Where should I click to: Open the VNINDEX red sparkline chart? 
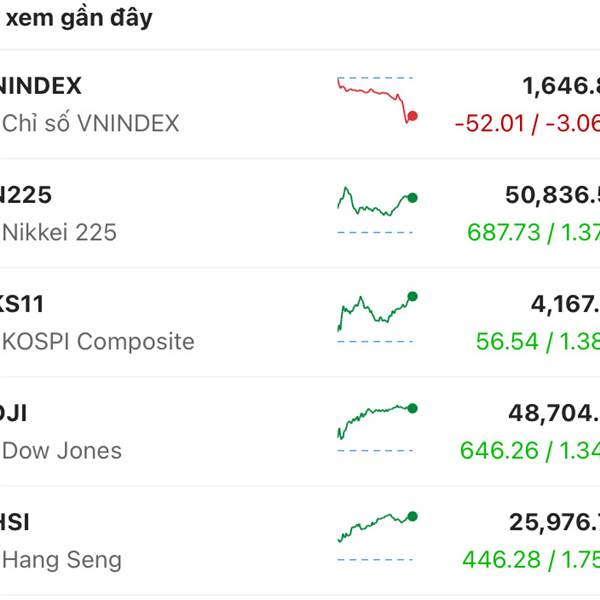(376, 100)
